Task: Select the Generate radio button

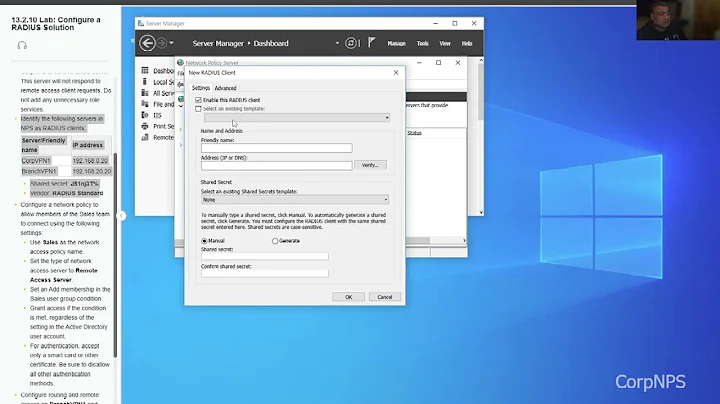Action: [x=275, y=241]
